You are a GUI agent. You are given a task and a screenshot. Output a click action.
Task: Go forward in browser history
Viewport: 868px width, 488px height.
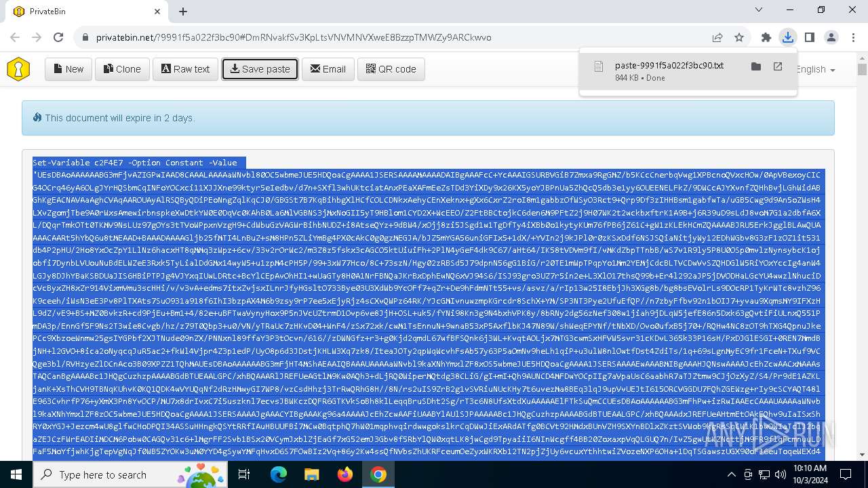coord(37,38)
